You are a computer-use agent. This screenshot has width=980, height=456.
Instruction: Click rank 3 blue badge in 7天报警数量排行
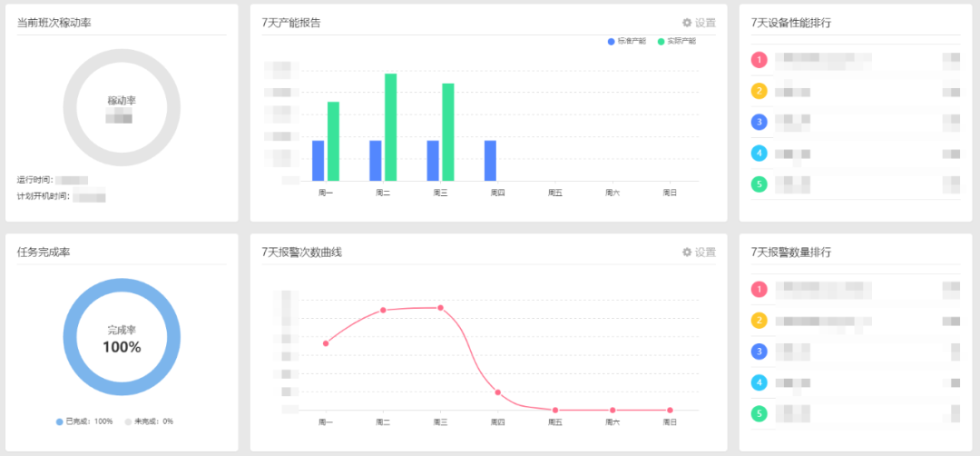tap(759, 352)
